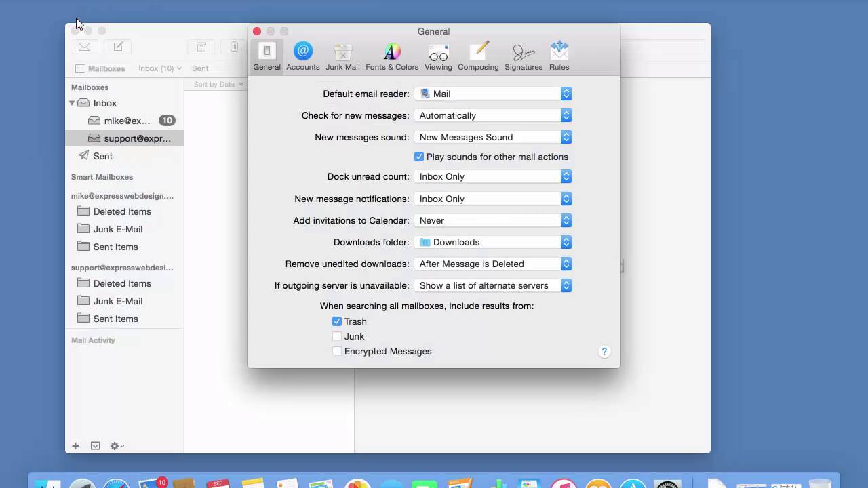Screen dimensions: 868x488
Task: Uncheck Play sounds for other mail actions
Action: [x=419, y=157]
